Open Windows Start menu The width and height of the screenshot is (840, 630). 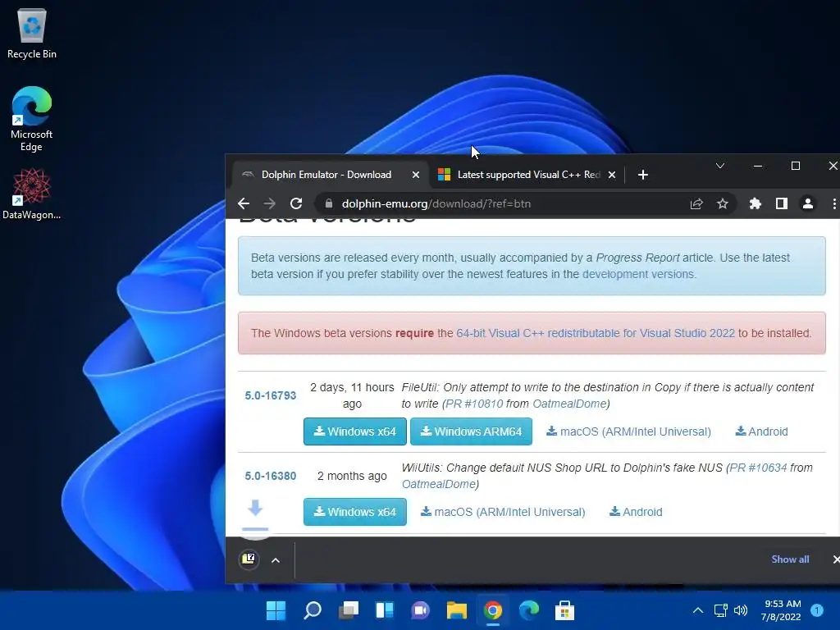(276, 610)
